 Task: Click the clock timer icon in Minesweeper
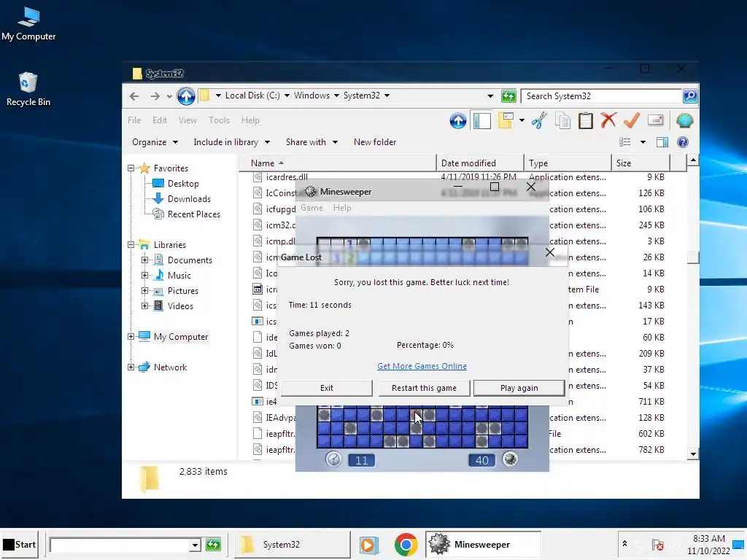tap(333, 459)
